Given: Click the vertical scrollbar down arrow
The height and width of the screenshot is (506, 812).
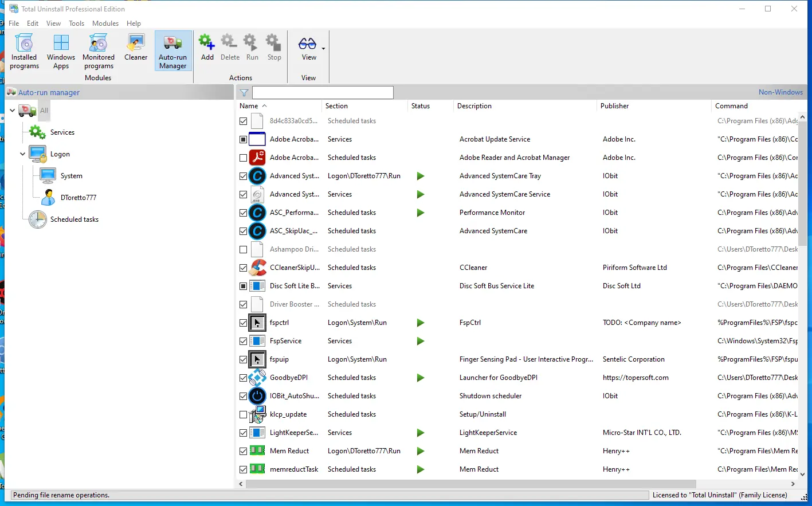Looking at the screenshot, I should [x=802, y=474].
